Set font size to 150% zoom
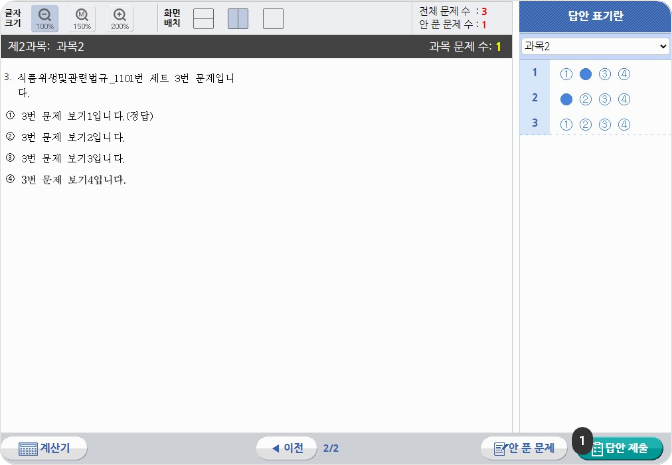This screenshot has width=672, height=465. 82,18
